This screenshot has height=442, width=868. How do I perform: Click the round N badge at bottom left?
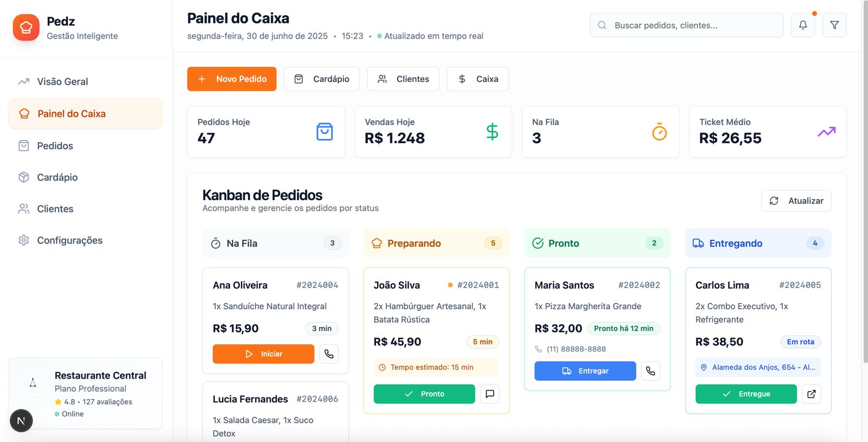coord(21,421)
